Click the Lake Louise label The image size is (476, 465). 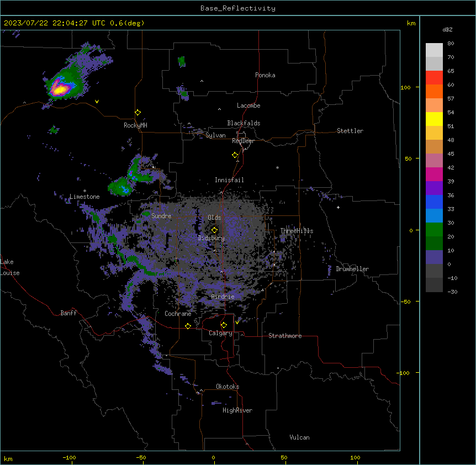[10, 267]
